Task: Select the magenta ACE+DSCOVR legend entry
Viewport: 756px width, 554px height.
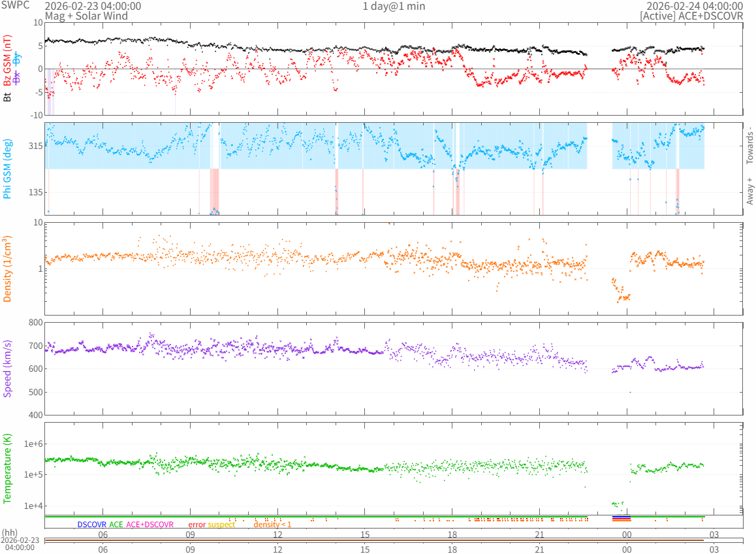Action: [x=150, y=524]
